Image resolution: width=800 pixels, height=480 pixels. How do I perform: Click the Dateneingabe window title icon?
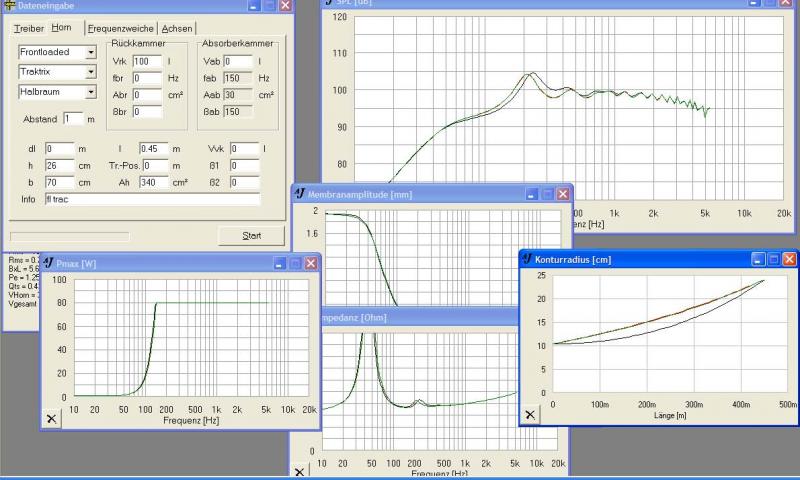(9, 6)
